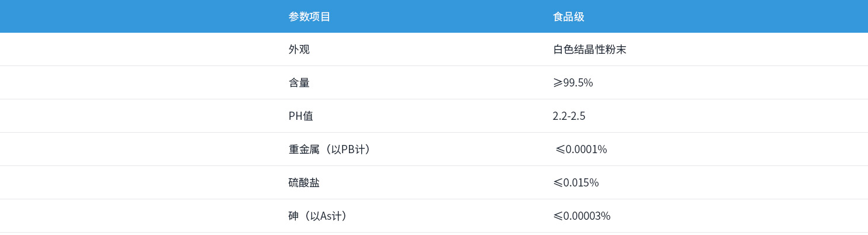Select the 白色结晶性粉末 value text
This screenshot has width=868, height=235.
[x=589, y=50]
